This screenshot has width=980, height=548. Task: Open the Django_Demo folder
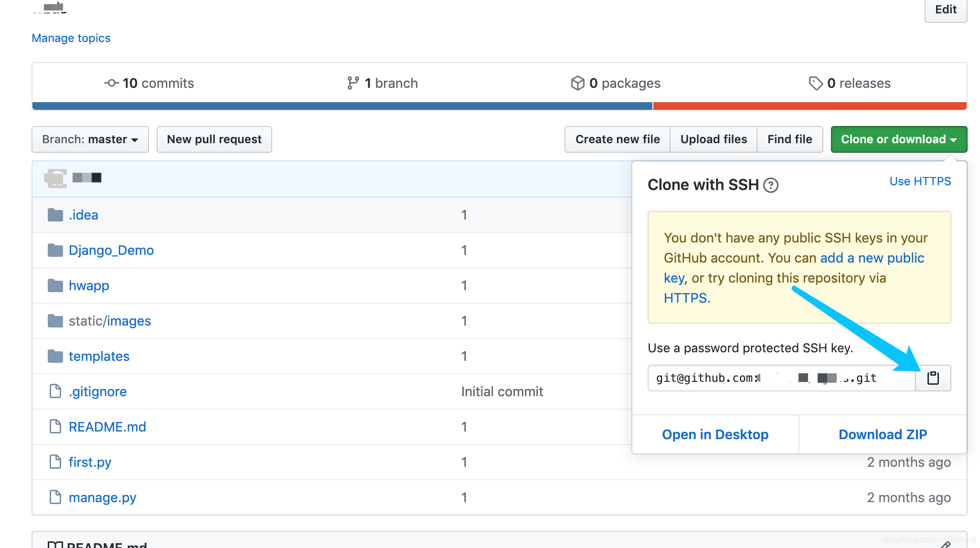111,250
